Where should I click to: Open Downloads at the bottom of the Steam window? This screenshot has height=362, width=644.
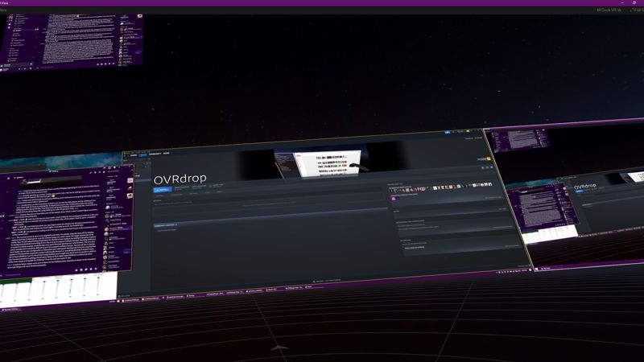327,281
